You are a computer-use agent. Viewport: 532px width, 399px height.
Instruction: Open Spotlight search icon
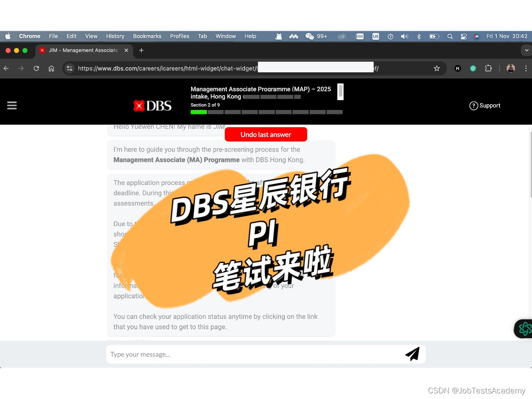tap(450, 36)
